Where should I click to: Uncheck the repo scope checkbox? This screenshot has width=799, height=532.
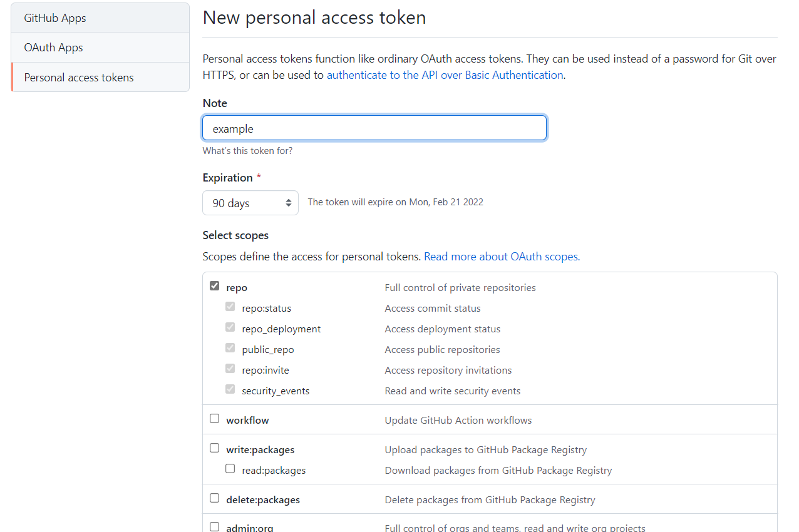coord(215,286)
